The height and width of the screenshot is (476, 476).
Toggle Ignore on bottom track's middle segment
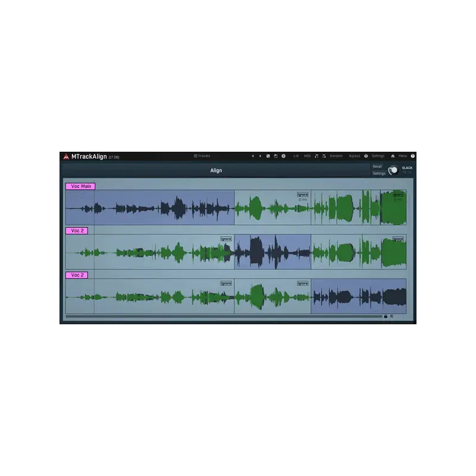(x=303, y=283)
